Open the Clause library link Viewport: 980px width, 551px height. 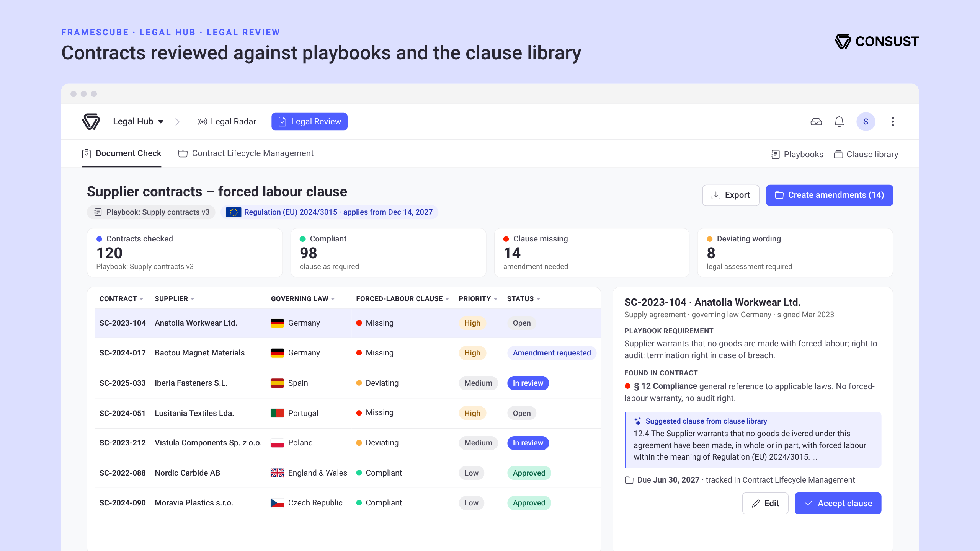pyautogui.click(x=866, y=155)
